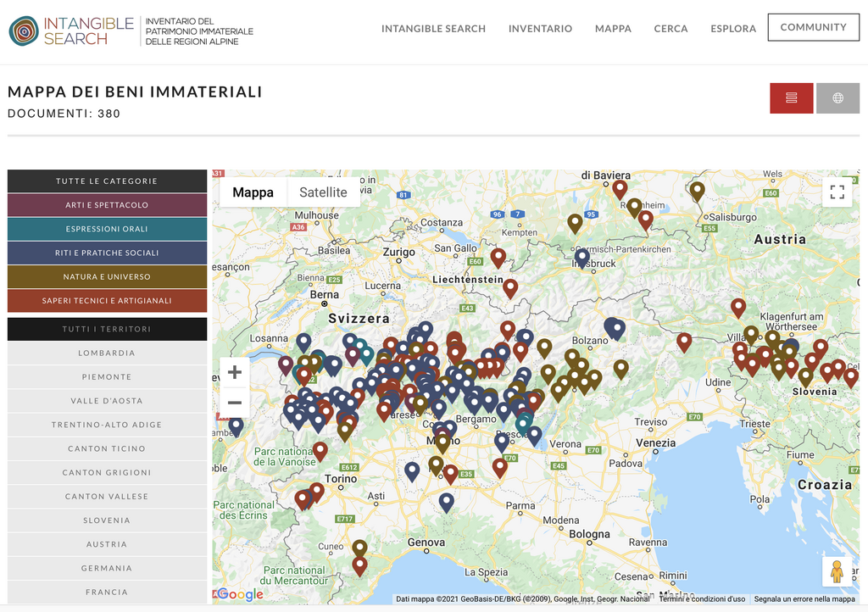Switch to list view with red icon
The height and width of the screenshot is (612, 868).
pos(791,98)
